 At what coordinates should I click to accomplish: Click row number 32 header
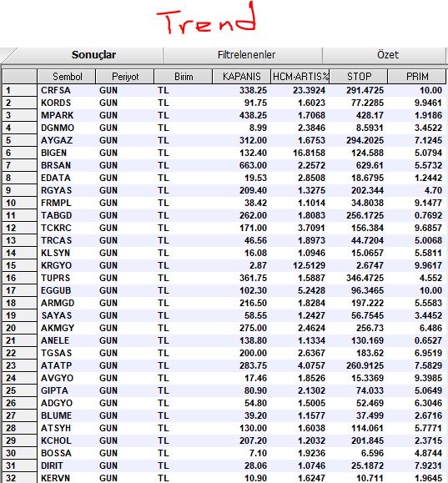[x=19, y=478]
